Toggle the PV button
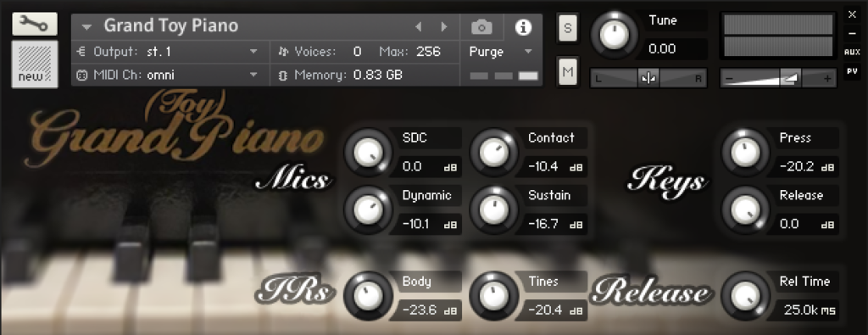868x335 pixels. pyautogui.click(x=852, y=71)
